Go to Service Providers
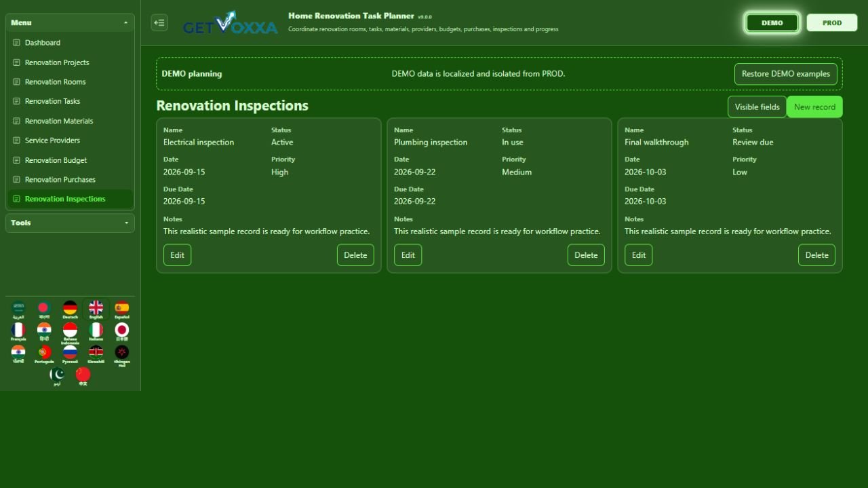The width and height of the screenshot is (868, 488). point(70,140)
